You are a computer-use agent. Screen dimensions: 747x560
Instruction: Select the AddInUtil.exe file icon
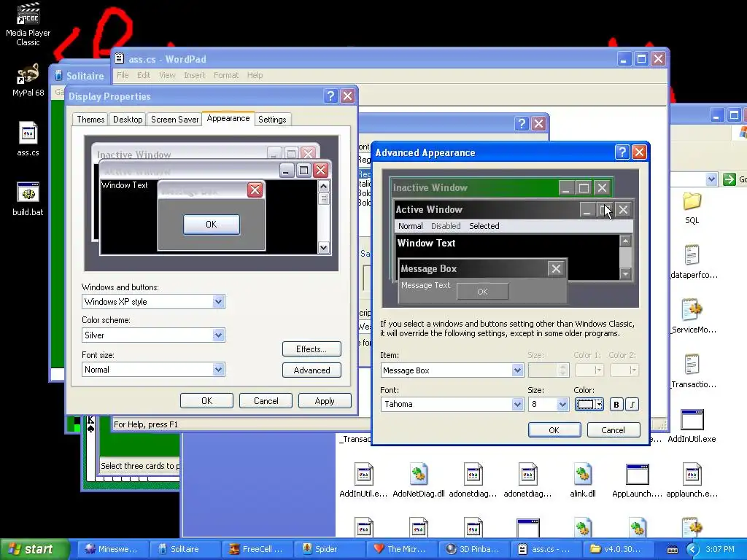(692, 426)
